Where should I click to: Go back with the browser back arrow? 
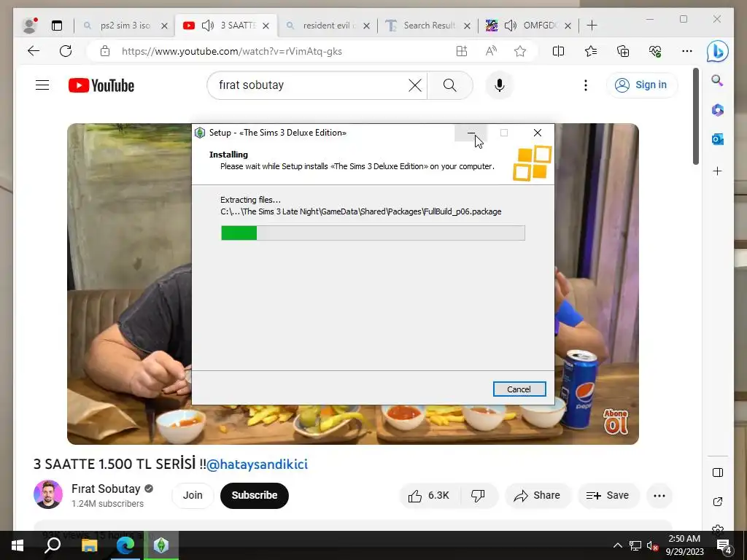34,51
